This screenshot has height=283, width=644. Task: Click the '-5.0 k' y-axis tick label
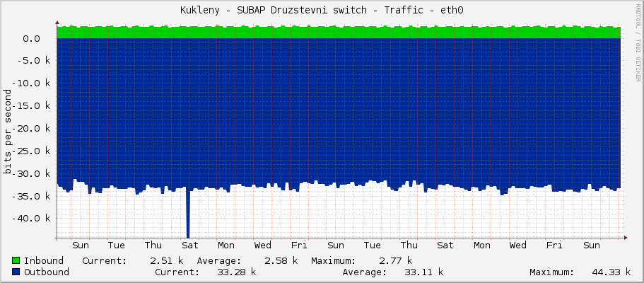click(x=34, y=61)
